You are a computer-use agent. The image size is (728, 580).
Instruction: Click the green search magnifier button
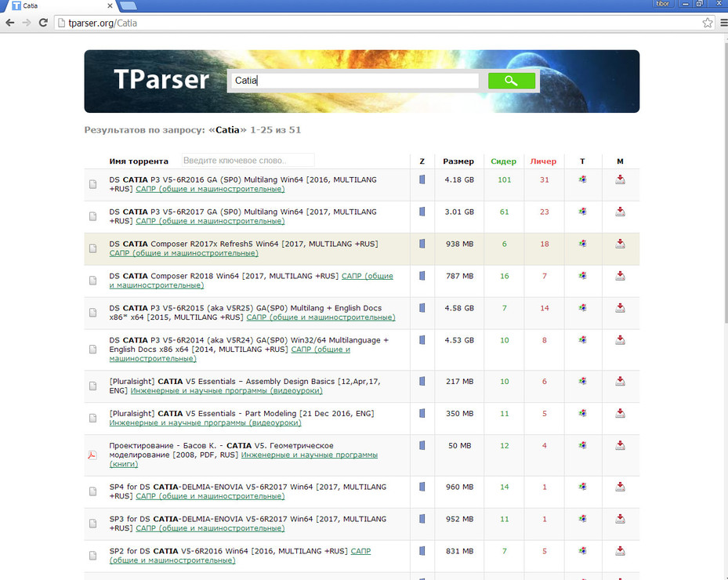(x=511, y=81)
